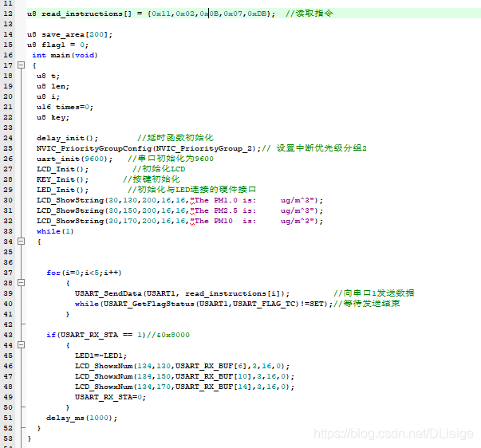481x448 pixels.
Task: Click the u8 key declaration
Action: (x=53, y=117)
